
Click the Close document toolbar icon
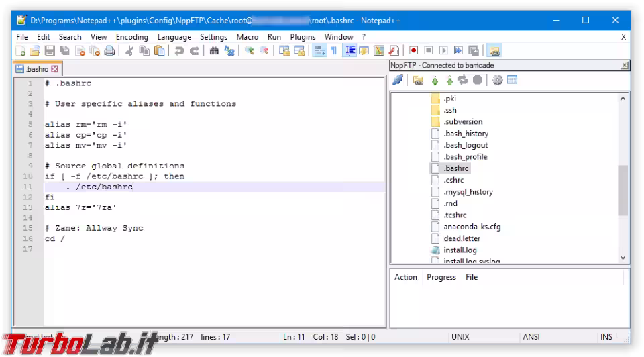[80, 50]
